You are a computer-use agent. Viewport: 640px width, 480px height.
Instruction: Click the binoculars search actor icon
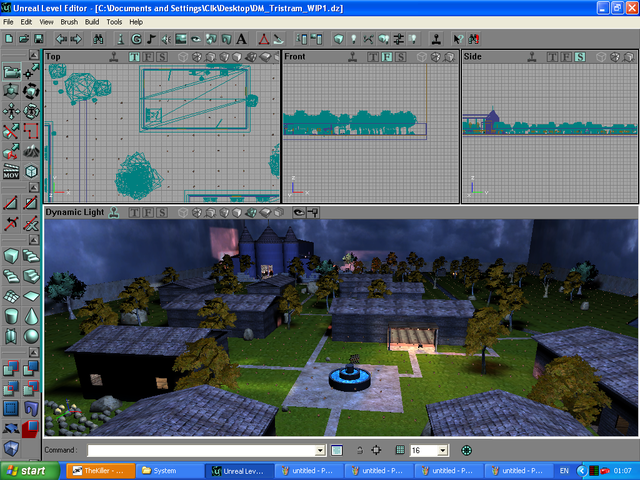99,39
